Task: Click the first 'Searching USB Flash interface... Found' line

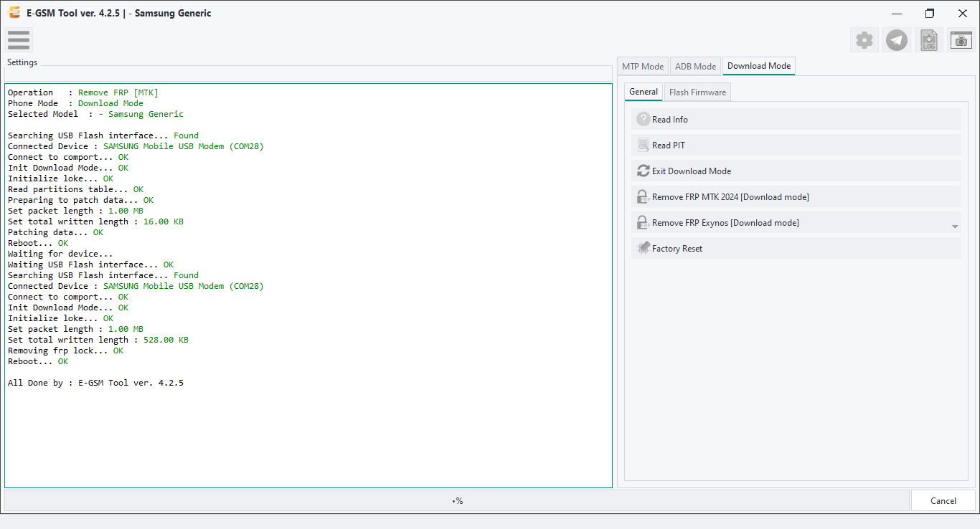Action: coord(103,135)
